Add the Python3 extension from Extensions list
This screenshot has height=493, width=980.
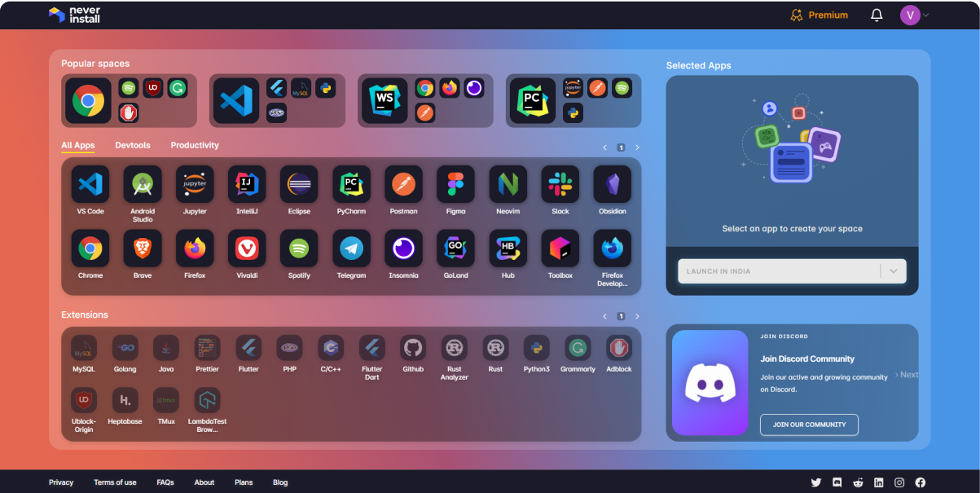pyautogui.click(x=537, y=348)
